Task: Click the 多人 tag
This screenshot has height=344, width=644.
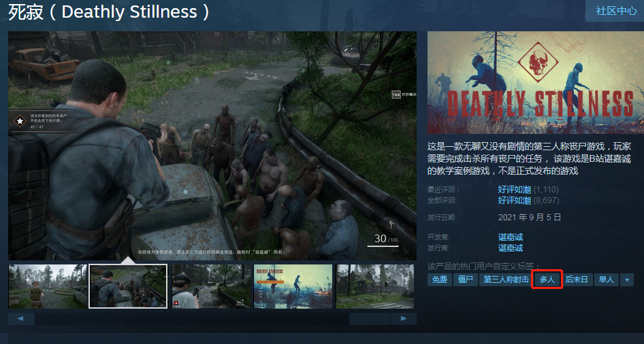Action: (547, 279)
